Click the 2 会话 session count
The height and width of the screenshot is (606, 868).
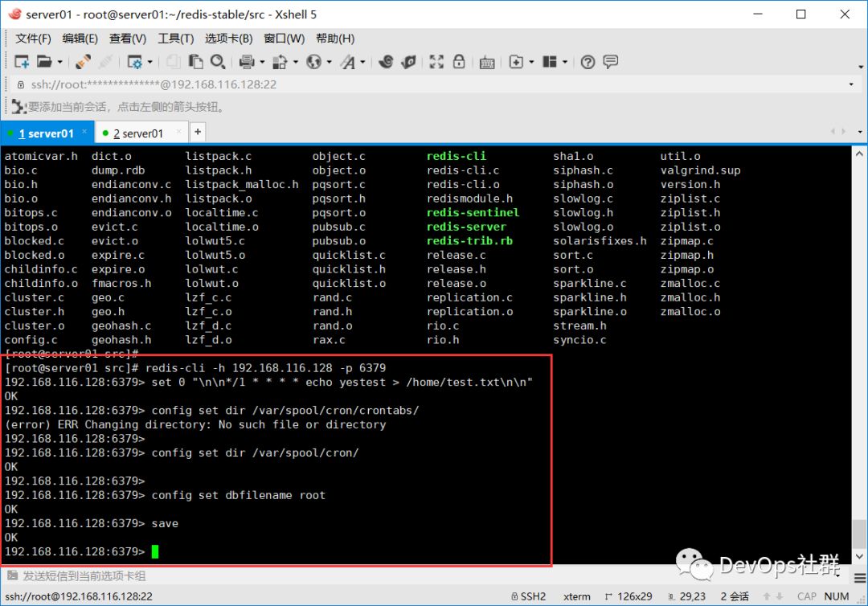[735, 596]
